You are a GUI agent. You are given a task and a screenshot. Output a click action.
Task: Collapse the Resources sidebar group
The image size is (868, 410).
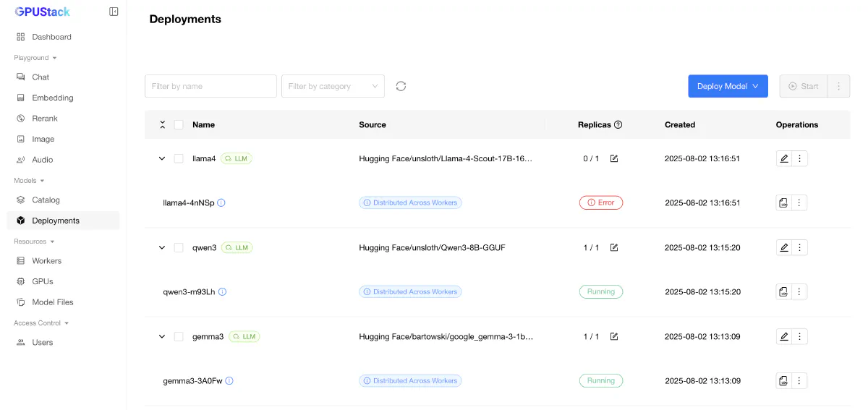pyautogui.click(x=35, y=242)
